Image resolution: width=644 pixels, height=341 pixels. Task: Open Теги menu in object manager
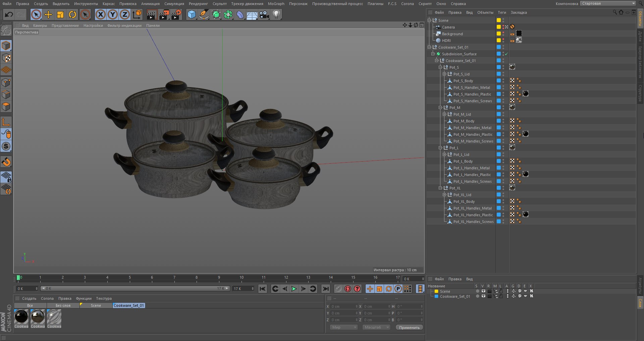pos(502,12)
